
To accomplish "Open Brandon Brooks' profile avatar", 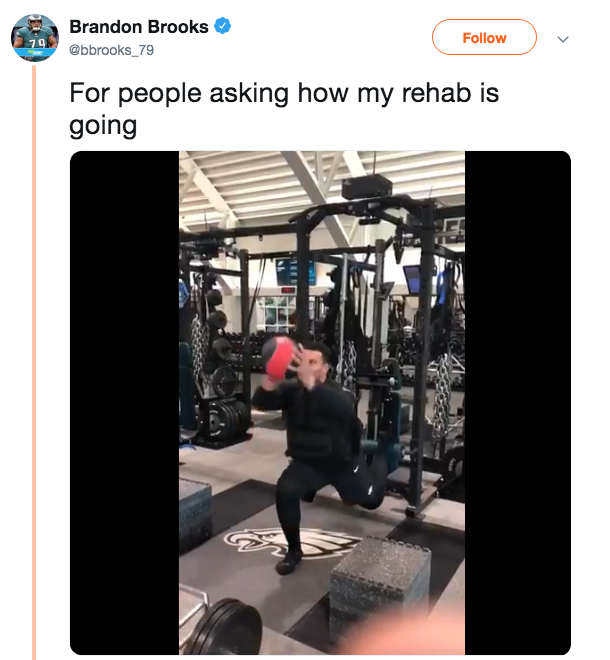I will coord(35,38).
